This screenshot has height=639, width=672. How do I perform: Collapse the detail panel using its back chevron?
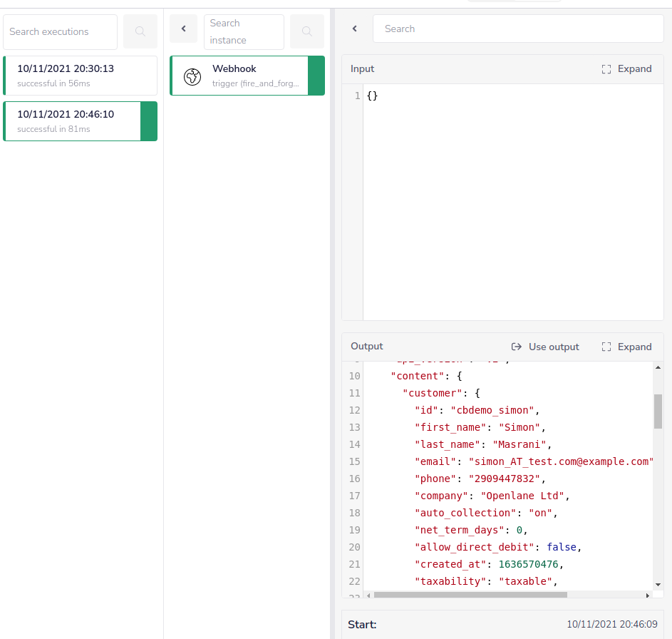354,29
